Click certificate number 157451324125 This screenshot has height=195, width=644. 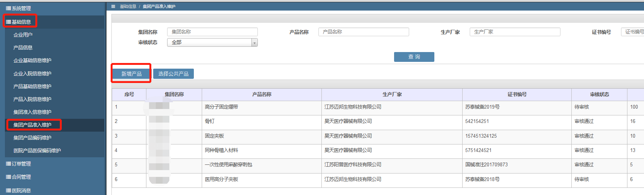click(x=481, y=136)
